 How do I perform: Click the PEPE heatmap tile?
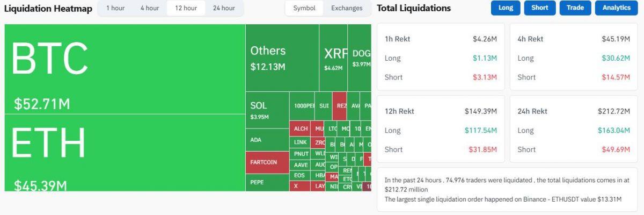pyautogui.click(x=267, y=182)
